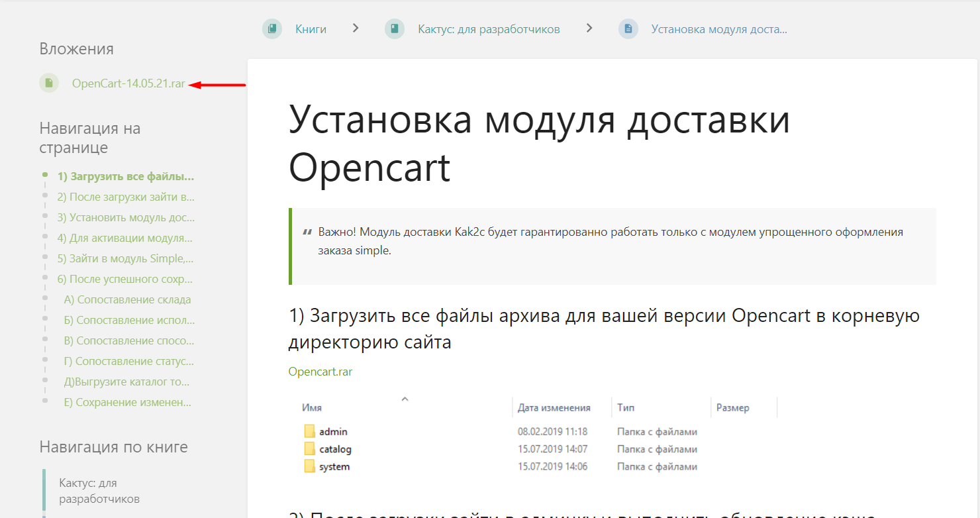This screenshot has height=518, width=980.
Task: Click the chevron after Кактус: для разработчиков
Action: [x=589, y=28]
